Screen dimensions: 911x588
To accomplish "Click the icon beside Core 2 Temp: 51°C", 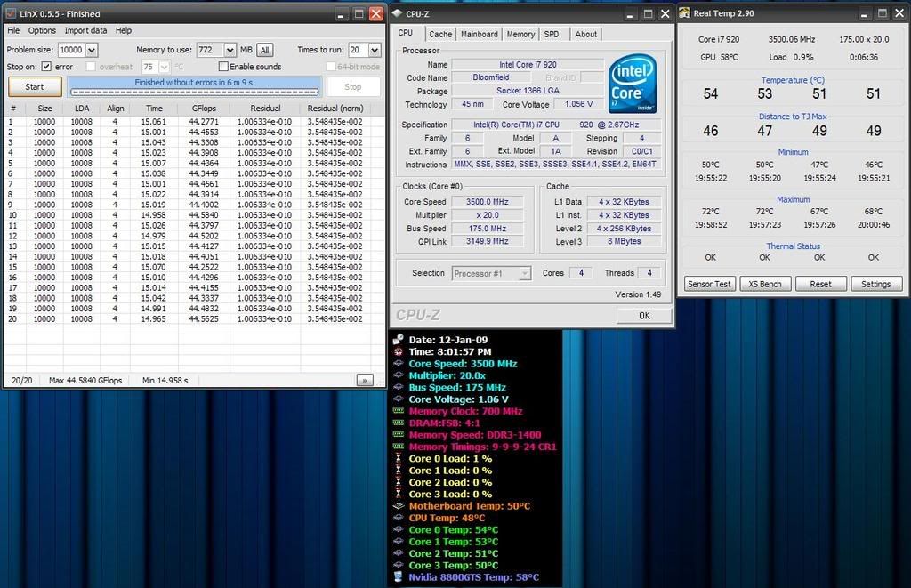I will (398, 553).
